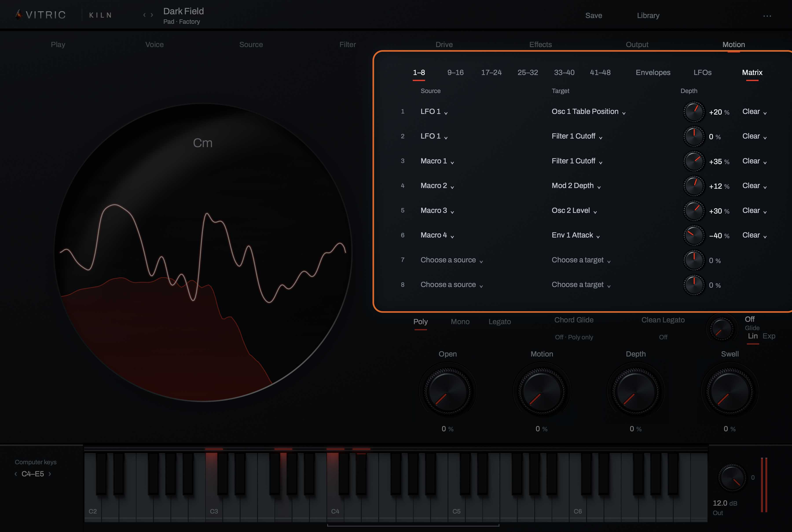Viewport: 792px width, 532px height.
Task: Play the C4 piano key
Action: click(335, 502)
